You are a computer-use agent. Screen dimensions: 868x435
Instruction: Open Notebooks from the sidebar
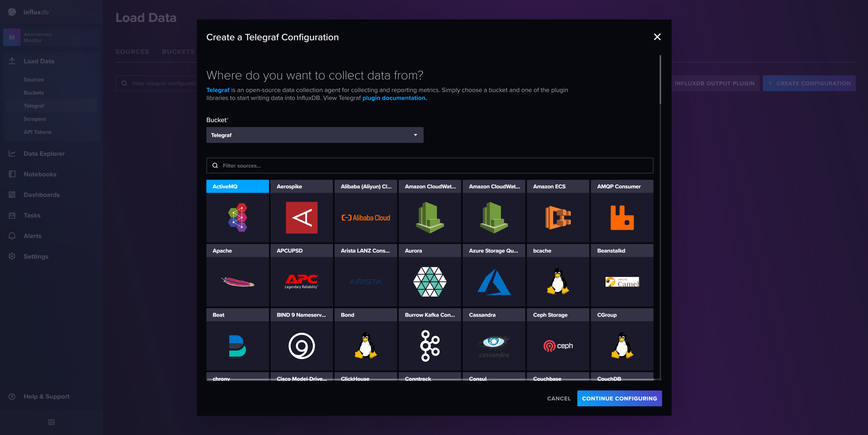(x=40, y=174)
